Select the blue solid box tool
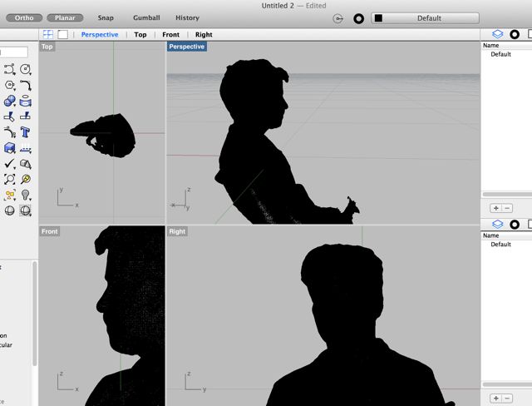The image size is (532, 406). pos(9,148)
